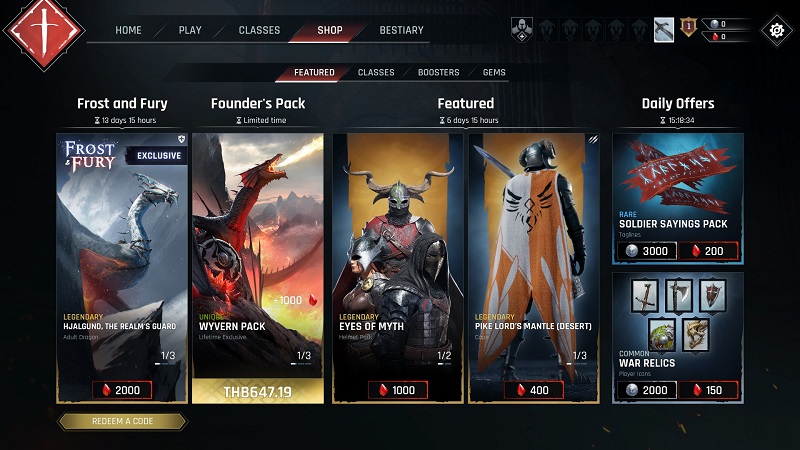Click the info badge on Frost and Fury card

tap(181, 139)
